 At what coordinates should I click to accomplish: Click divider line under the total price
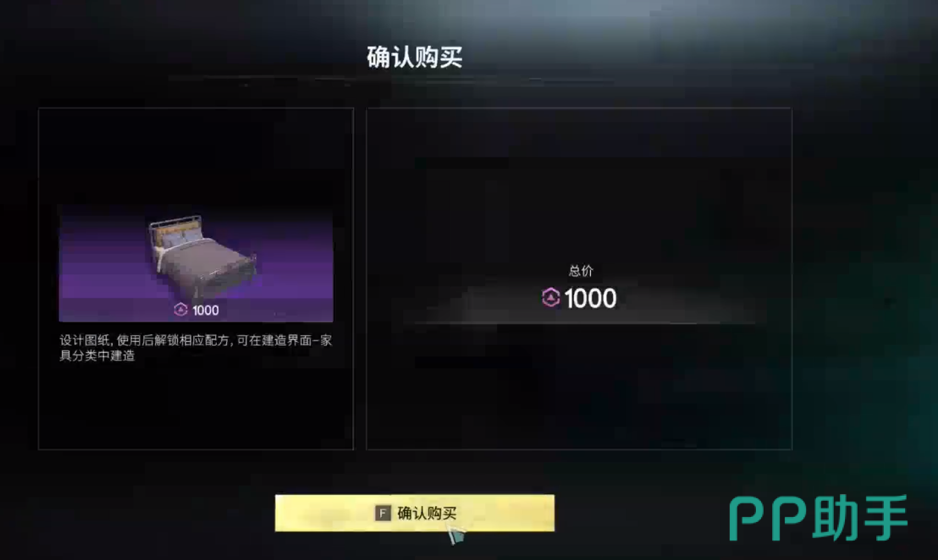(579, 323)
